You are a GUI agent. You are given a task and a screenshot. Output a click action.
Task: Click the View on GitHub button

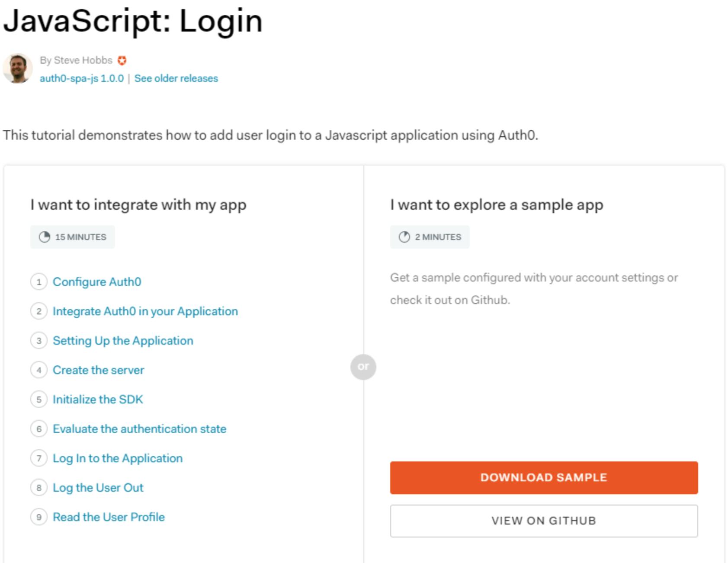pyautogui.click(x=544, y=521)
